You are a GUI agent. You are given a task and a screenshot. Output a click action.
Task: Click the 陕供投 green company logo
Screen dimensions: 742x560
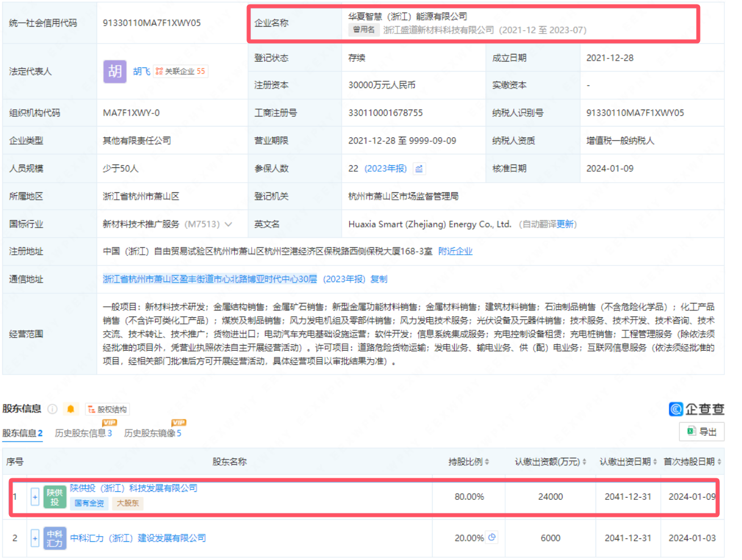point(55,497)
